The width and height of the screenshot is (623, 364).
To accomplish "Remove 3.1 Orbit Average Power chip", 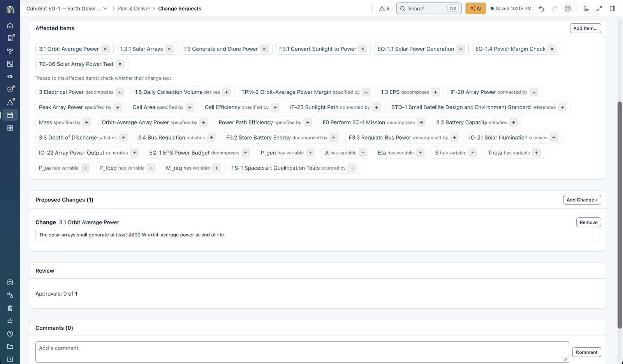I will coord(106,49).
